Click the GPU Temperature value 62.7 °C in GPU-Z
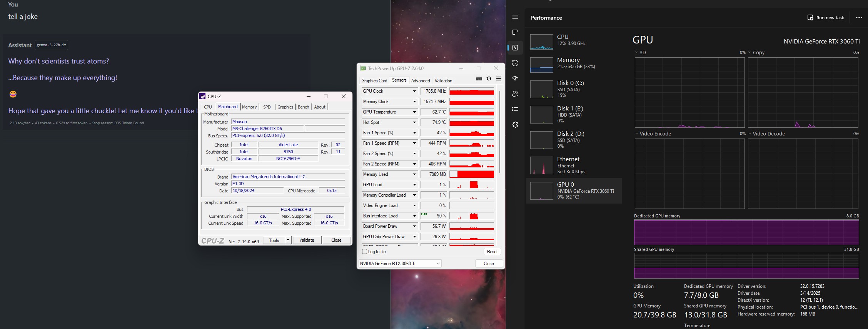 tap(434, 112)
